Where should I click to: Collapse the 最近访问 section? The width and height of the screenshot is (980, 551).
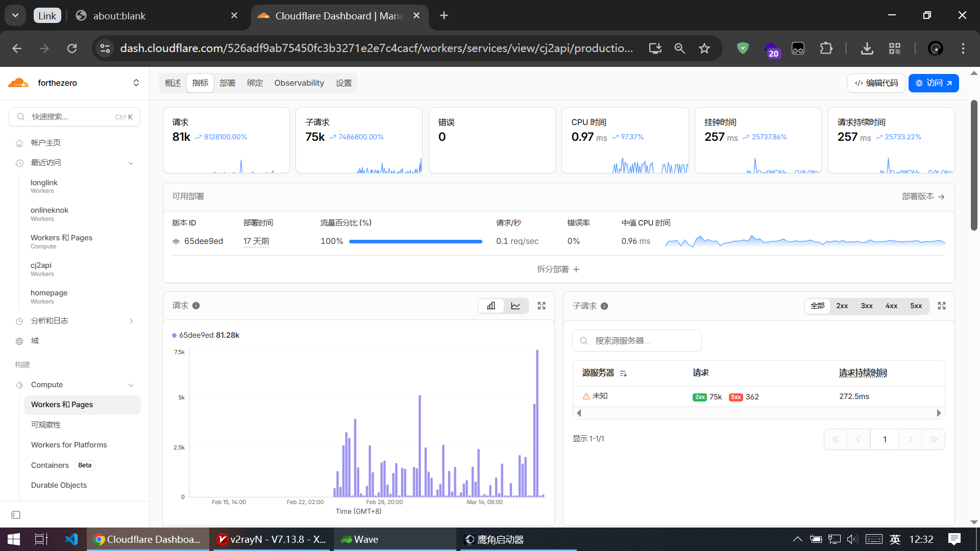[131, 163]
